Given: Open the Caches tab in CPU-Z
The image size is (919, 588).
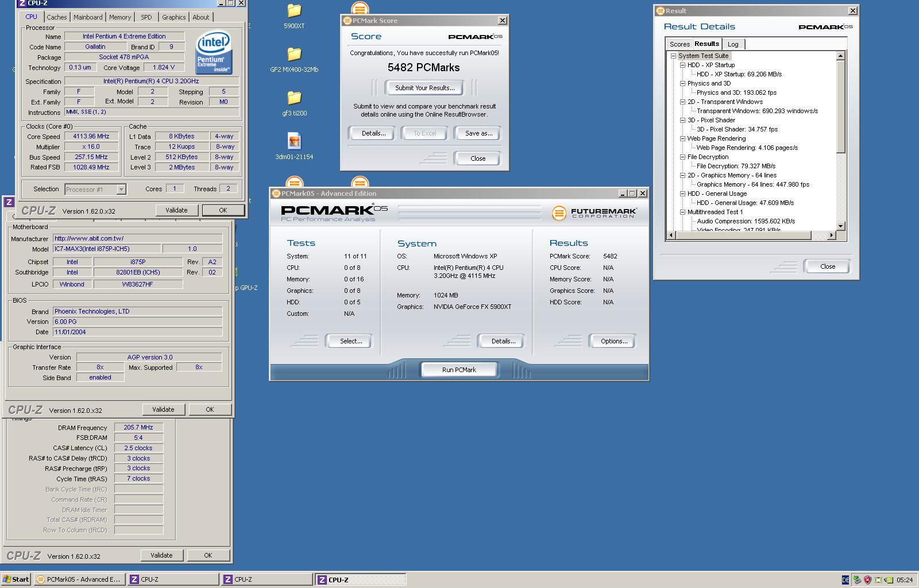Looking at the screenshot, I should click(57, 17).
